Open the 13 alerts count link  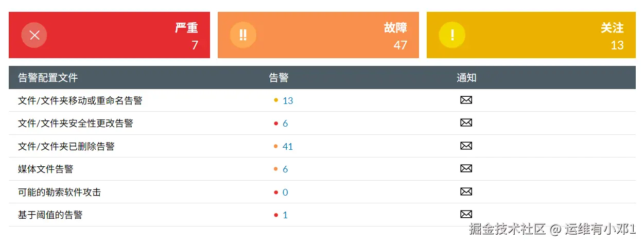[288, 101]
